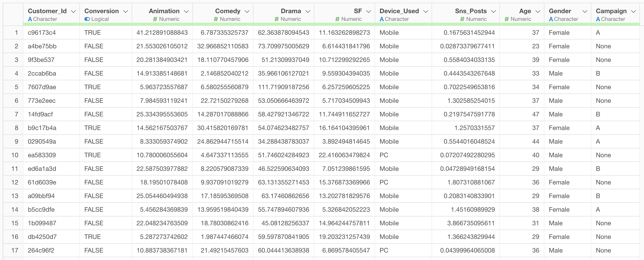This screenshot has width=644, height=260.
Task: Click the Character type icon under Device_Used
Action: (382, 19)
